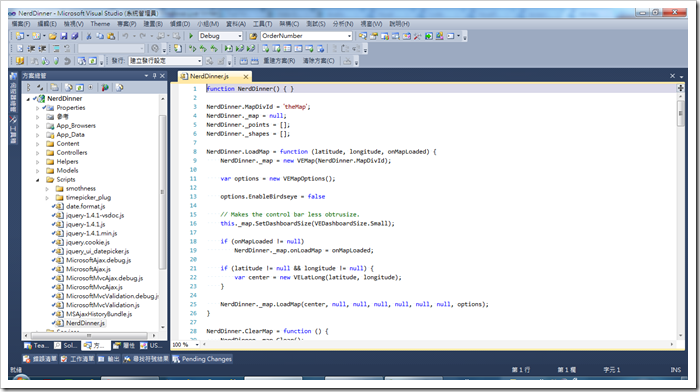Click the Save floppy disk icon
This screenshot has height=392, width=700.
pyautogui.click(x=64, y=36)
